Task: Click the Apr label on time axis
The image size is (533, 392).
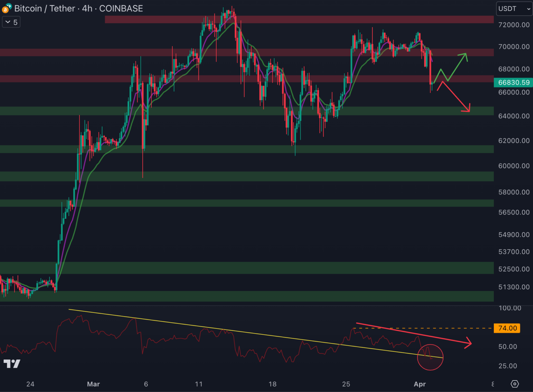Action: 419,384
